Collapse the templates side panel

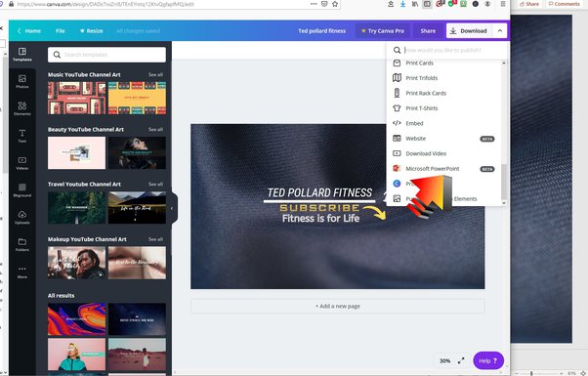(x=172, y=208)
